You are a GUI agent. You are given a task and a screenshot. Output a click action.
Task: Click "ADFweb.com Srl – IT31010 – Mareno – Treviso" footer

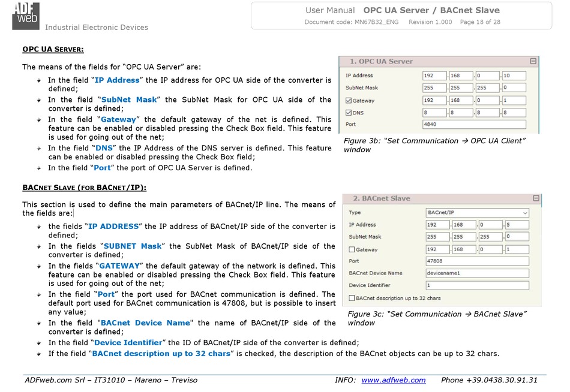[111, 380]
